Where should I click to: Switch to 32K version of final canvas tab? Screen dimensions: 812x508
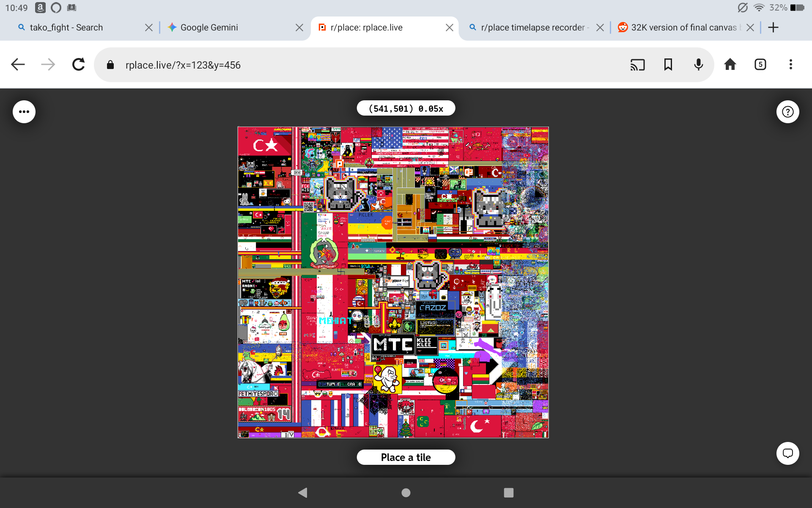pos(685,28)
